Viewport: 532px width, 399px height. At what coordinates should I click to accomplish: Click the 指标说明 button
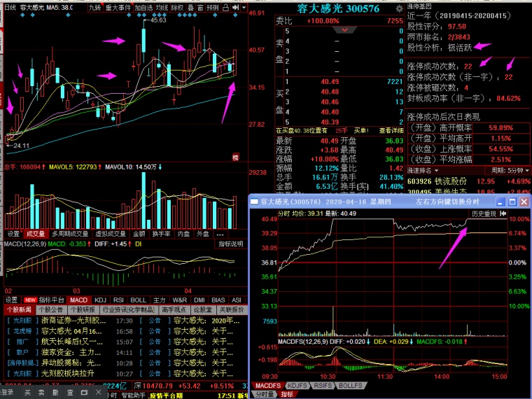tap(231, 244)
